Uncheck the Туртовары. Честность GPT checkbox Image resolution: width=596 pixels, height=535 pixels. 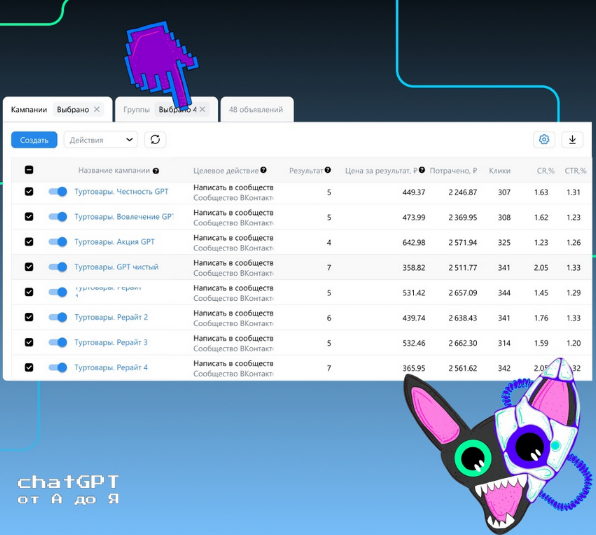[29, 192]
